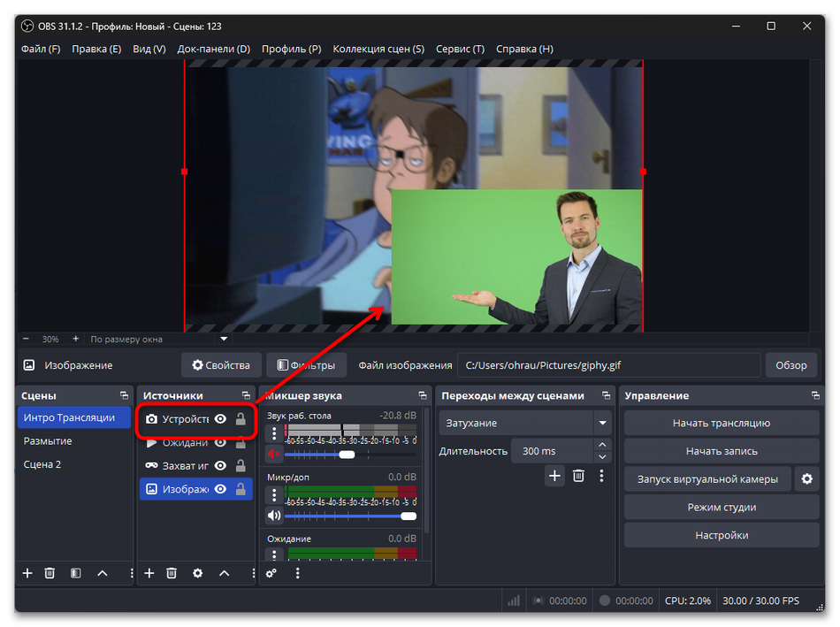
Task: Open the Сервис (T) menu
Action: [x=460, y=49]
